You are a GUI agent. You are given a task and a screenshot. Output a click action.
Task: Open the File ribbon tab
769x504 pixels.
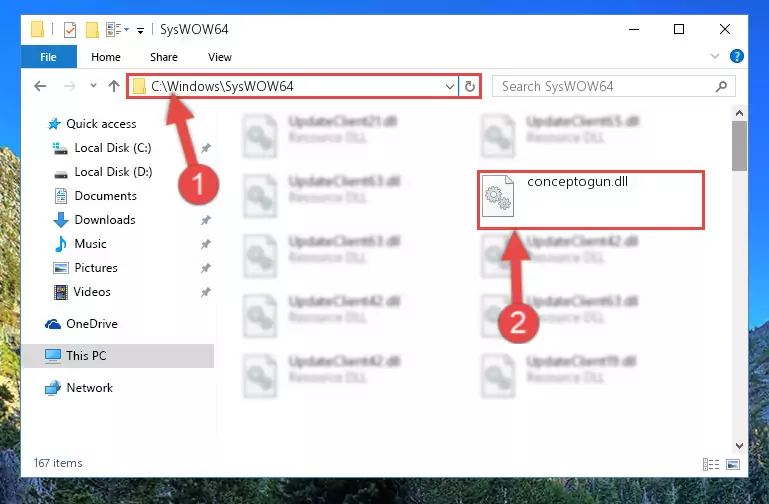[49, 57]
